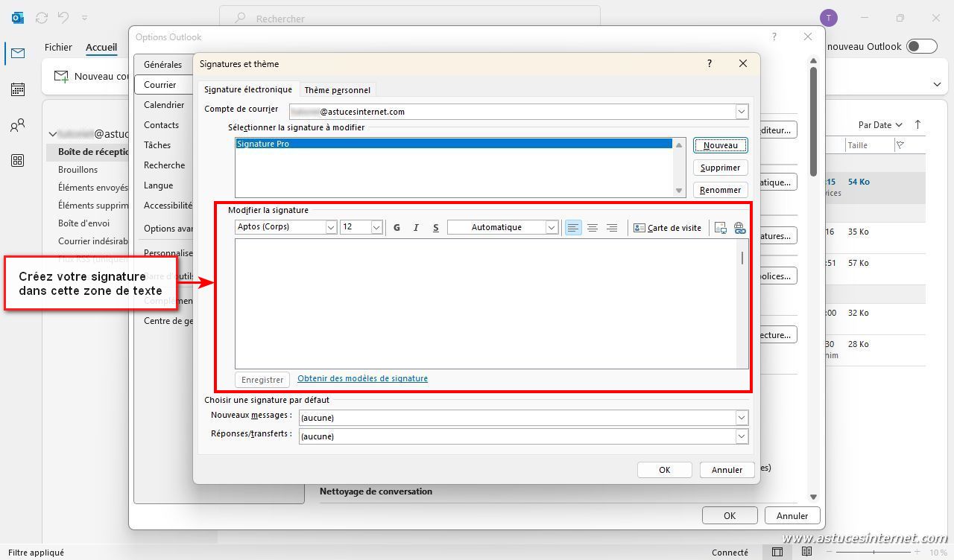Click the Send/Receive sync icon in title bar

coord(42,17)
